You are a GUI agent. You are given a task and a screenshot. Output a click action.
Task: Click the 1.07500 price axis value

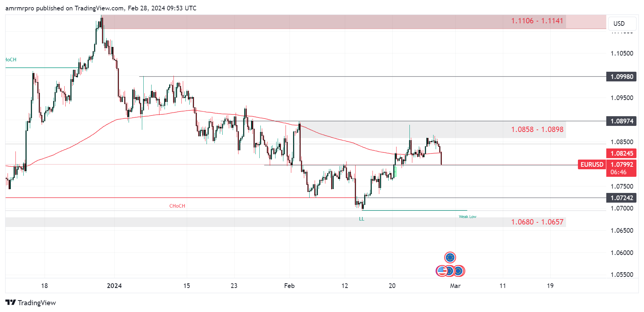(622, 186)
